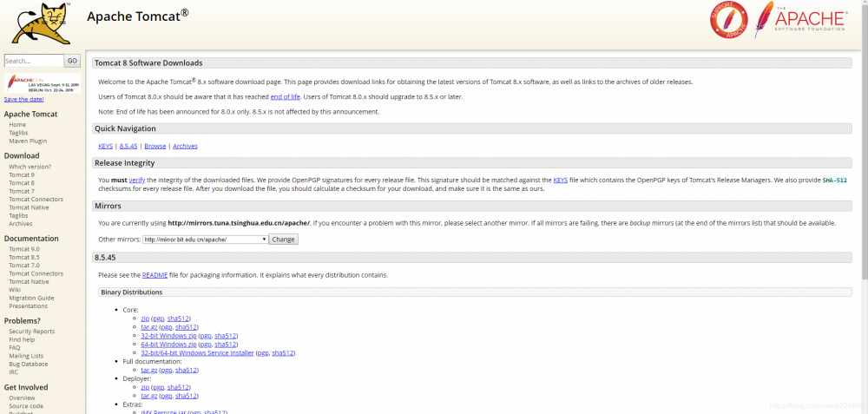The width and height of the screenshot is (868, 414).
Task: Open Tomcat 7 download page
Action: click(22, 191)
